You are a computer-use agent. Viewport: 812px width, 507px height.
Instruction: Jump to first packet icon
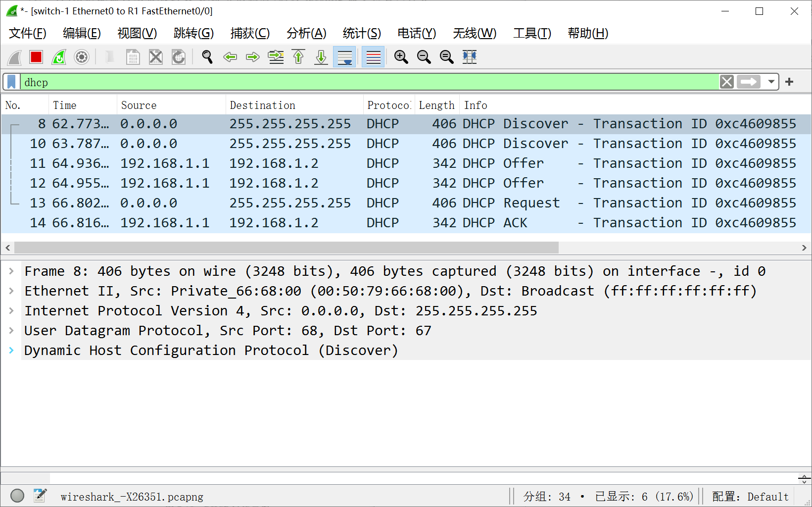pyautogui.click(x=298, y=57)
